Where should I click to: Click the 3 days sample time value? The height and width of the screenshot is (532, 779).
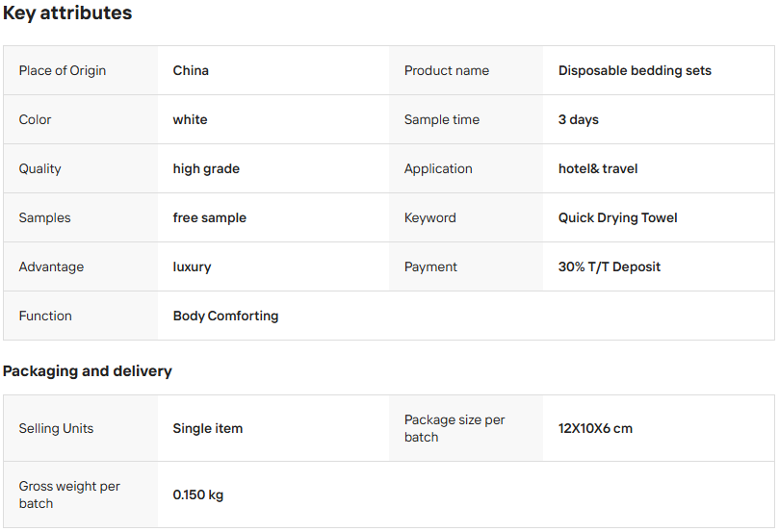tap(579, 119)
